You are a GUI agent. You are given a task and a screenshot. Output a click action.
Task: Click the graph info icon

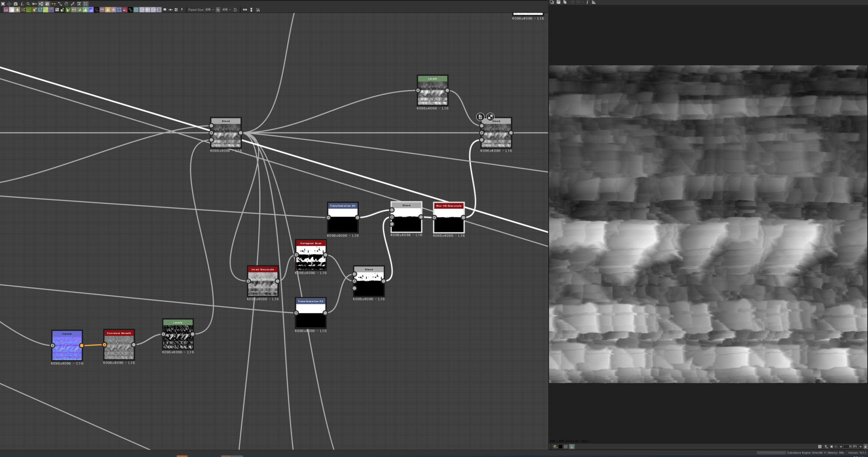[x=22, y=3]
